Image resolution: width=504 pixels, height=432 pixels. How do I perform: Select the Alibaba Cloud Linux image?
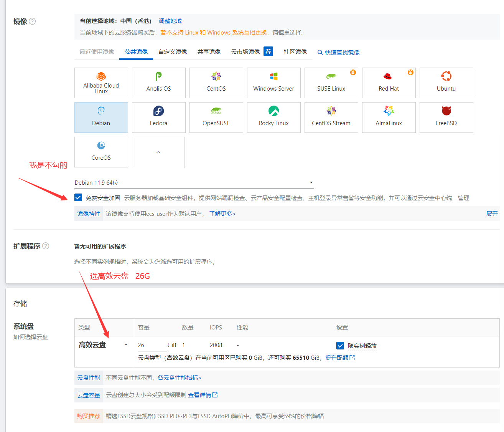click(101, 83)
